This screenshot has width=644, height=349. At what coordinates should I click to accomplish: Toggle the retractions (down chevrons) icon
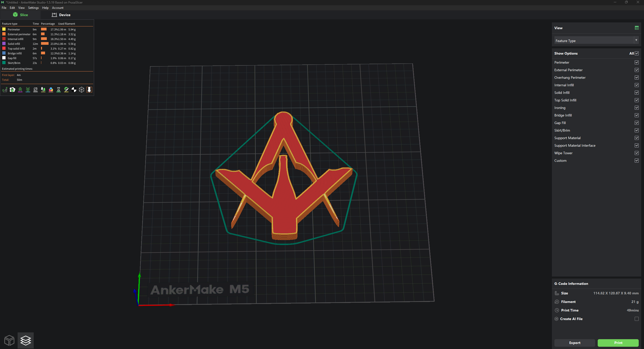pos(28,90)
